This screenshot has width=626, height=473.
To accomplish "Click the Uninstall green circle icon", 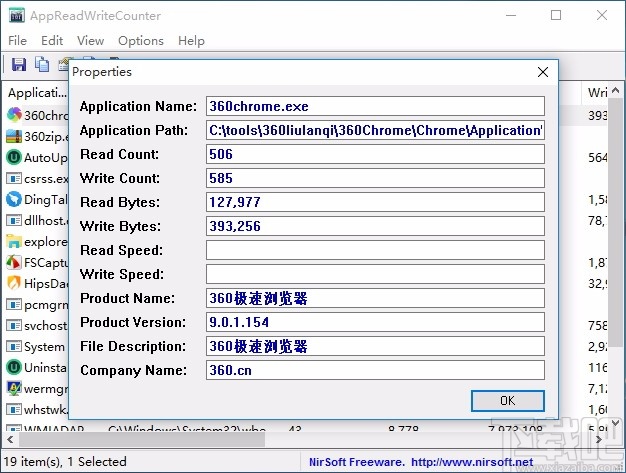I will pos(14,367).
